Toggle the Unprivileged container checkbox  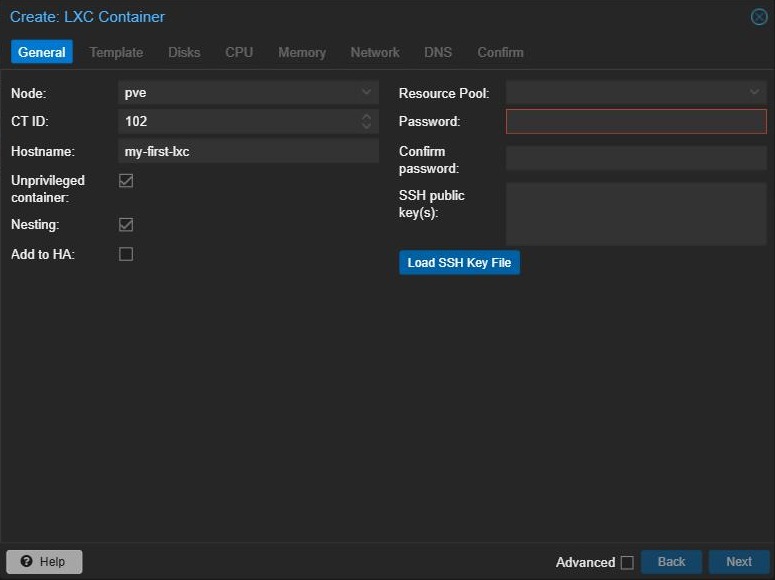tap(126, 180)
